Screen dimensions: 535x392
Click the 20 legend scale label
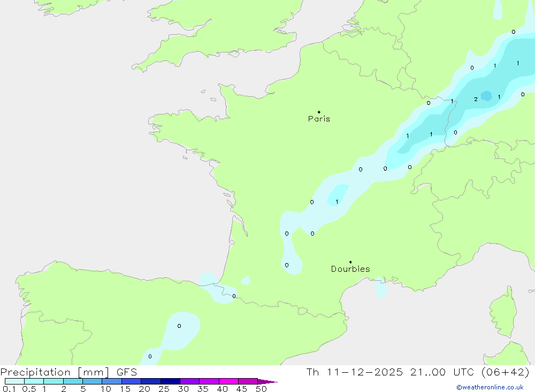pyautogui.click(x=144, y=389)
